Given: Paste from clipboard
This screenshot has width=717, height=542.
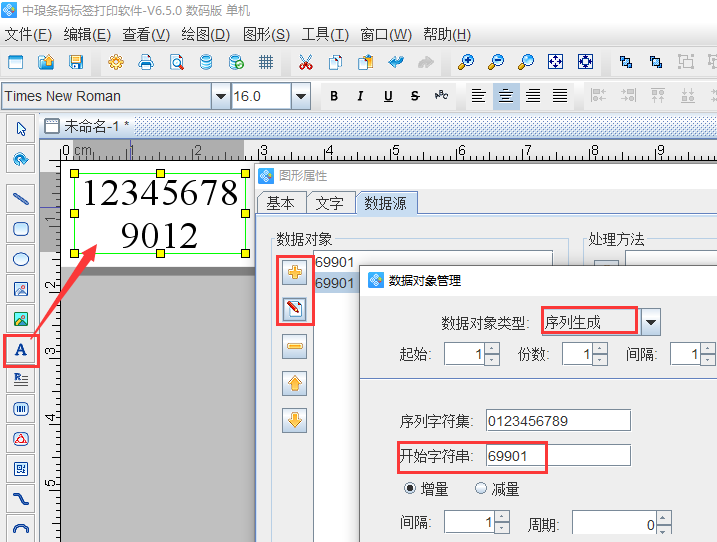Looking at the screenshot, I should 365,62.
